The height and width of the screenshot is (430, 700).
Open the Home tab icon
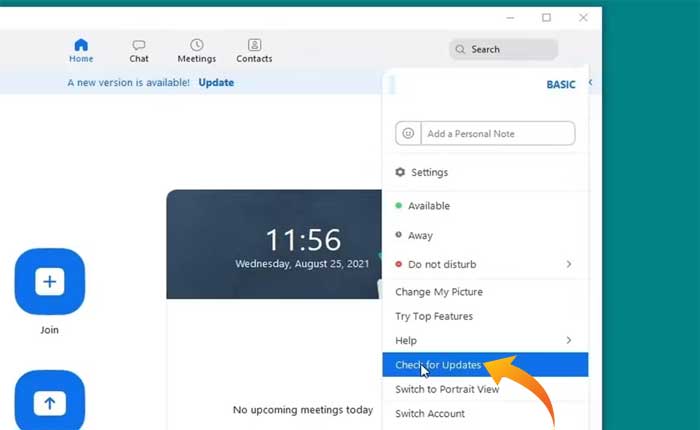click(x=81, y=45)
